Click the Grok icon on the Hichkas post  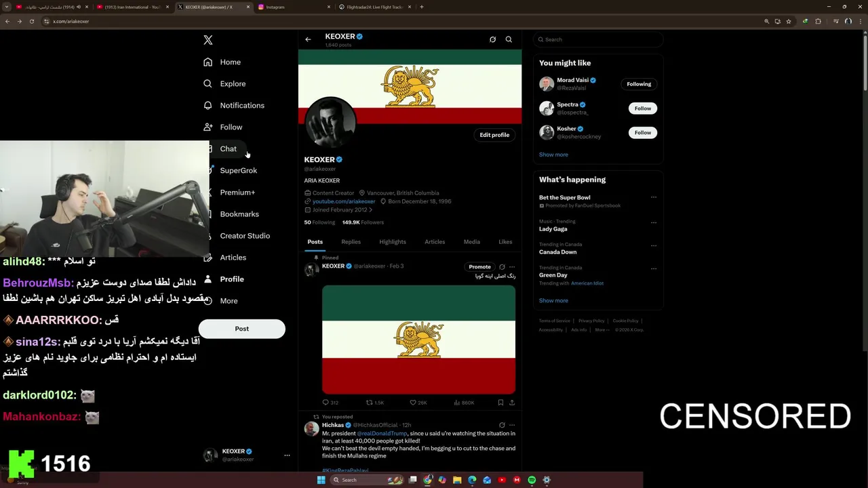point(502,425)
